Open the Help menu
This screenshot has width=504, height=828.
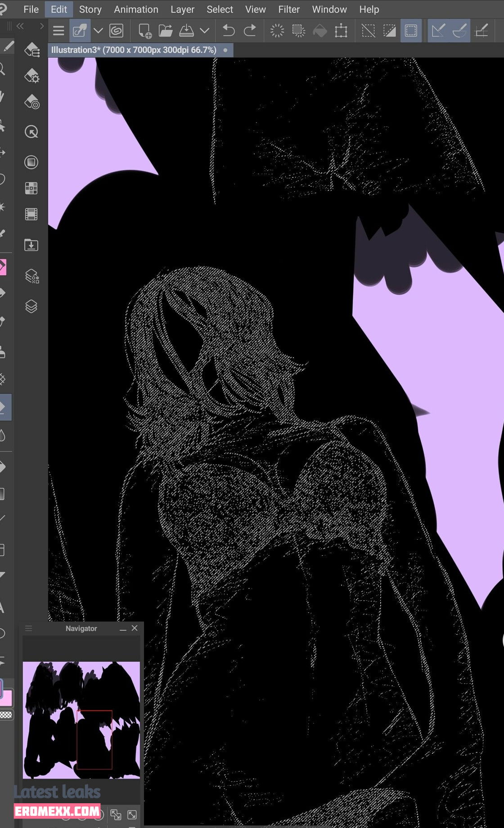tap(369, 9)
